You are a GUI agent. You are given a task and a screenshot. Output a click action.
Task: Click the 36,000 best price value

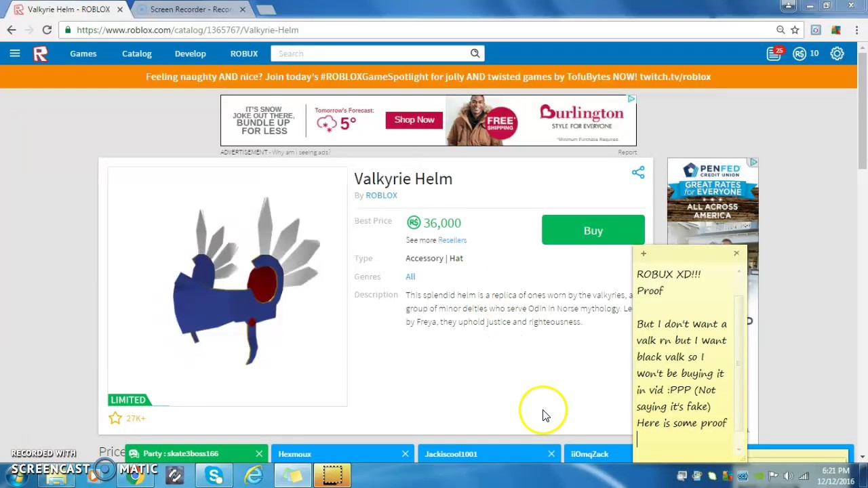pyautogui.click(x=442, y=223)
